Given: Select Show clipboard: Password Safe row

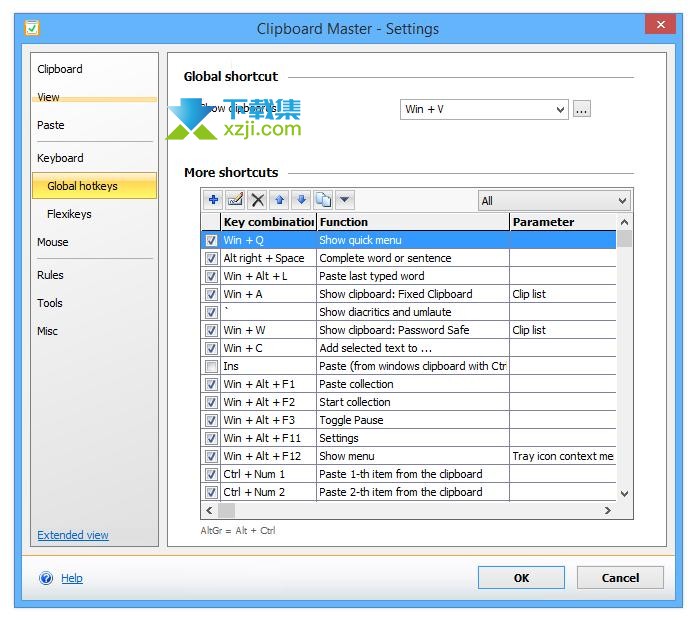Looking at the screenshot, I should pos(409,331).
